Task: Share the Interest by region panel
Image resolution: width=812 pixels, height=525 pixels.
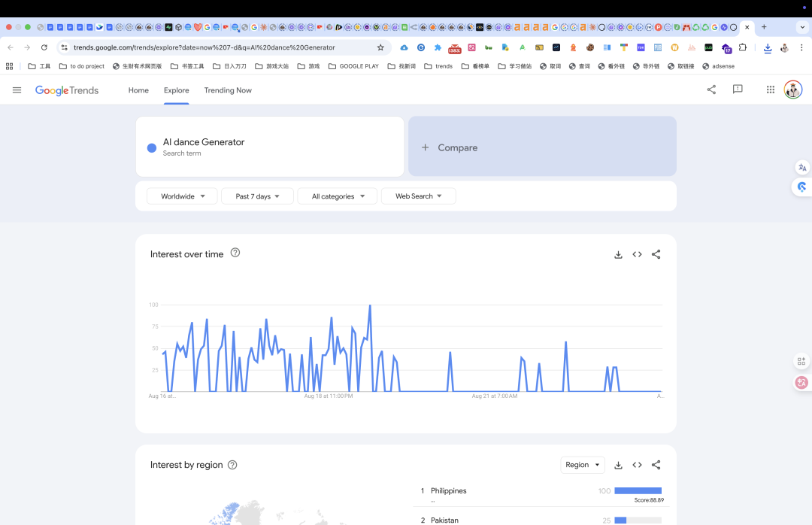Action: point(656,465)
